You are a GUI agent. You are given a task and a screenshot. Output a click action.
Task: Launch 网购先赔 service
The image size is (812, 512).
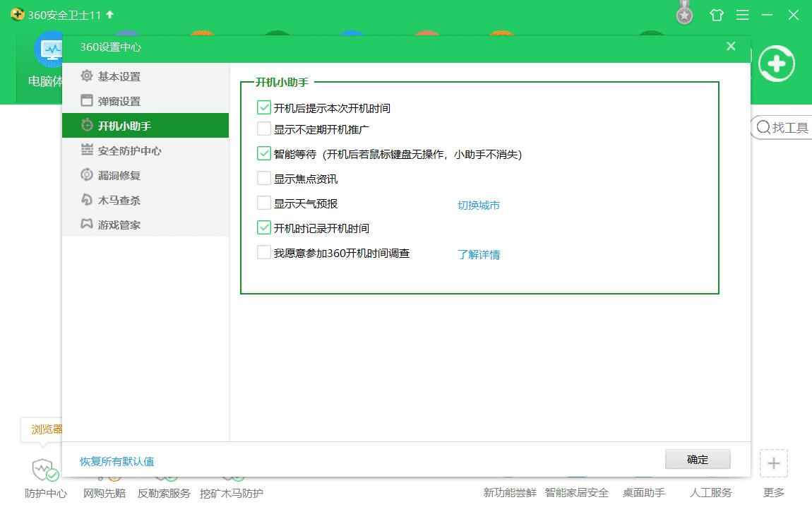click(104, 494)
